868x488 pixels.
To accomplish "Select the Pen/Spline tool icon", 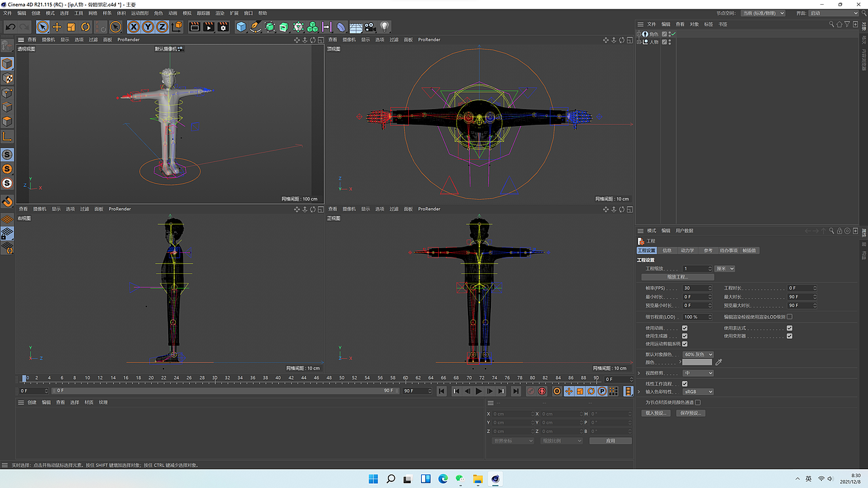I will point(256,27).
